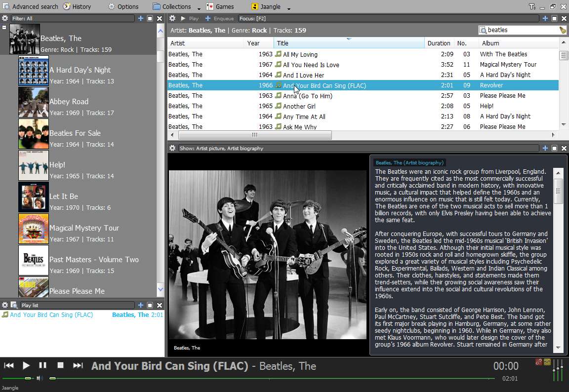Open the History view
Screen dimensions: 569x392
(x=77, y=6)
